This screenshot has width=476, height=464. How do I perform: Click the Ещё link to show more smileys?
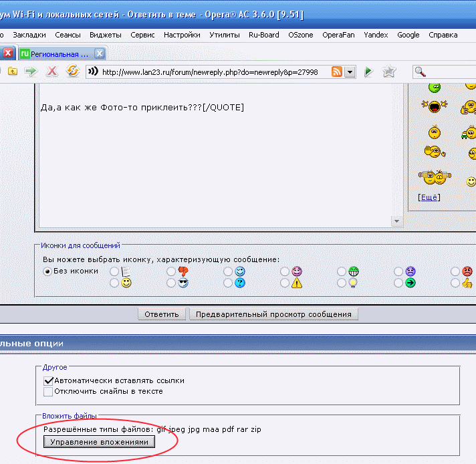tap(429, 197)
